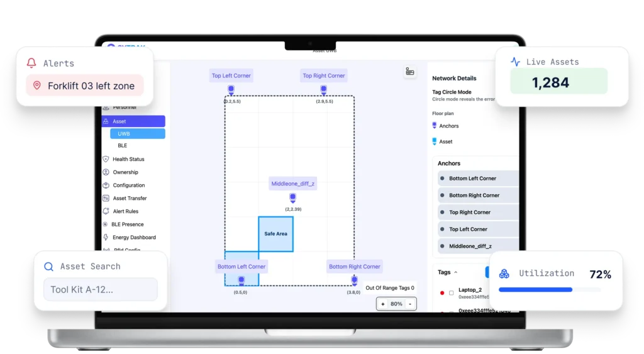Click the Asset legend icon under Floor plan
The height and width of the screenshot is (354, 644).
434,141
